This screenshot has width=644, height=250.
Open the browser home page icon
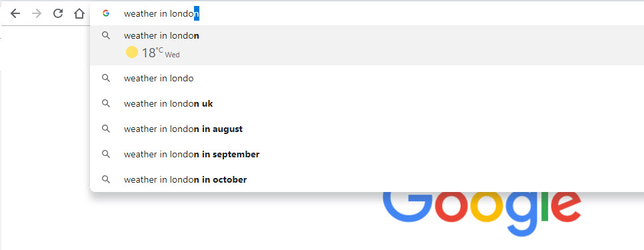coord(79,13)
